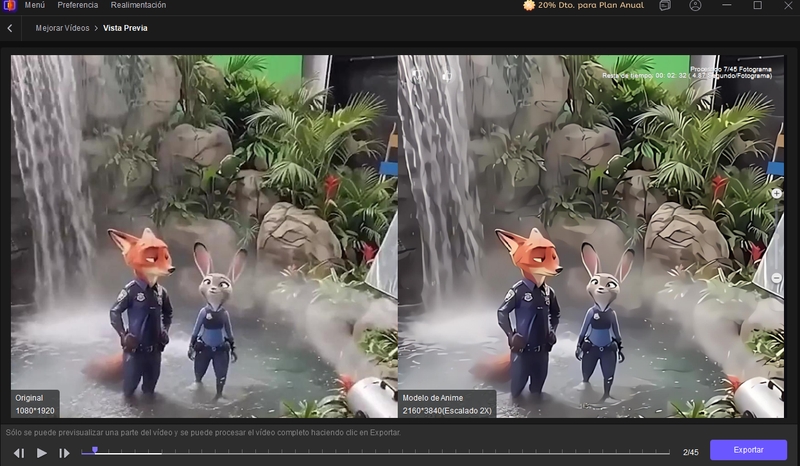The height and width of the screenshot is (466, 800).
Task: Click the app logo in title bar
Action: [x=9, y=5]
